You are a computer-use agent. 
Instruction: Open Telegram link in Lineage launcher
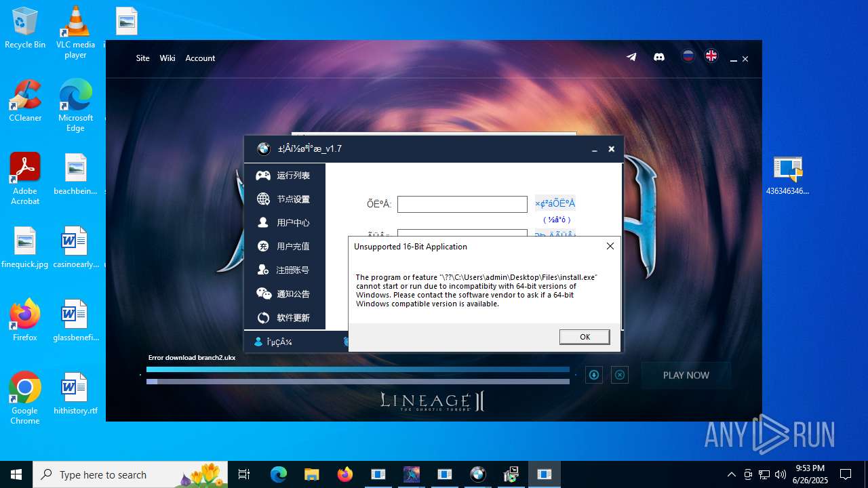click(x=631, y=57)
